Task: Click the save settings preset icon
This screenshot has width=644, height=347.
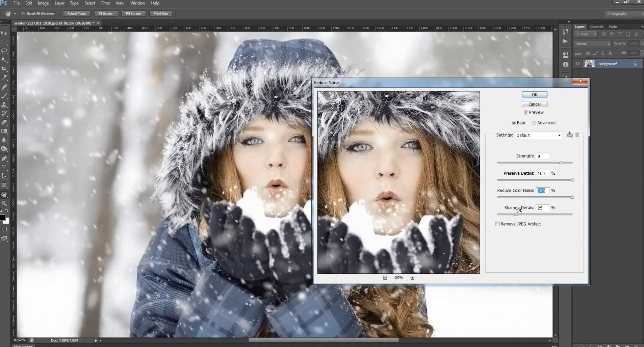Action: (x=569, y=135)
